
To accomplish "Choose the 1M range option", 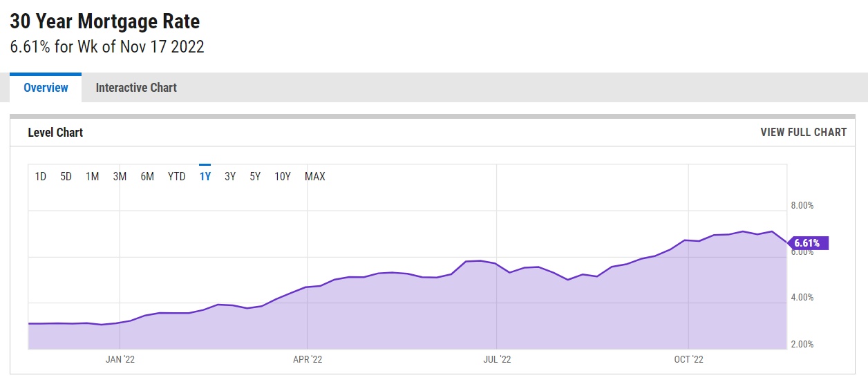I will coord(93,177).
